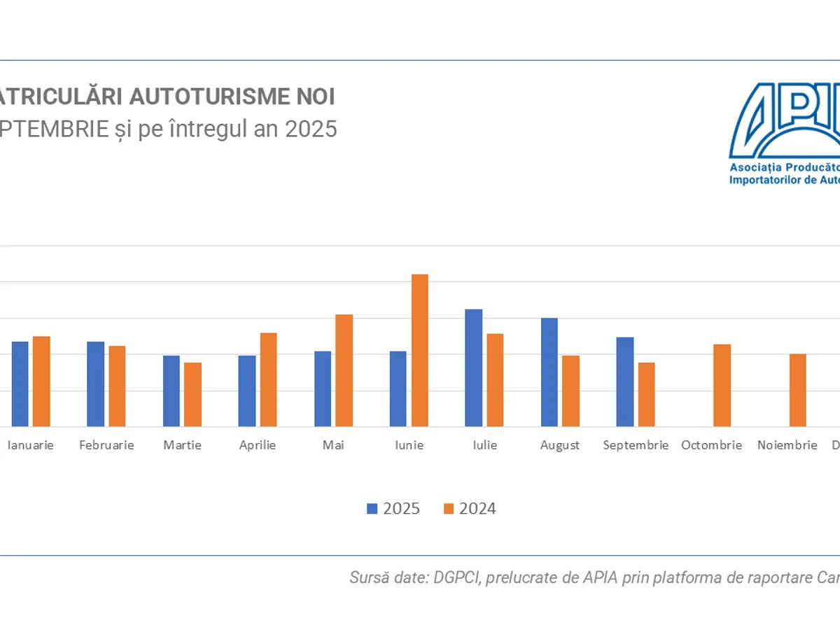Click the Asociația Producătorilor text under logo
The height and width of the screenshot is (630, 840).
pyautogui.click(x=784, y=168)
